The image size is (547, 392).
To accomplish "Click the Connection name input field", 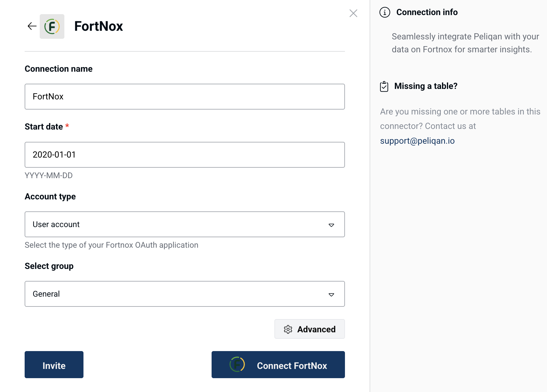I will point(185,97).
